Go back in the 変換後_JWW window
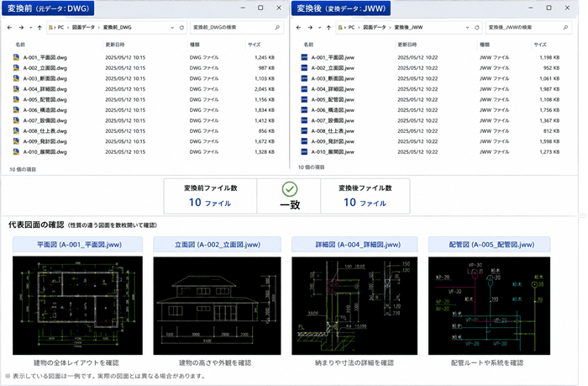 [298, 28]
